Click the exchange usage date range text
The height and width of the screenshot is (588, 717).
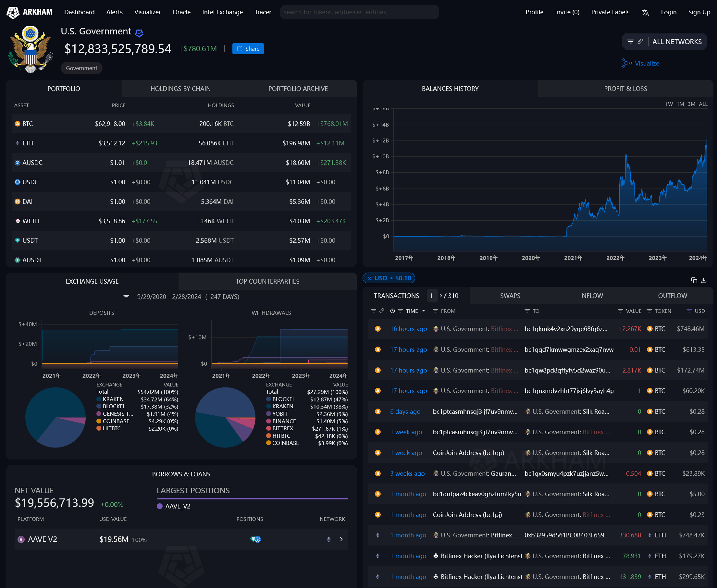(188, 296)
